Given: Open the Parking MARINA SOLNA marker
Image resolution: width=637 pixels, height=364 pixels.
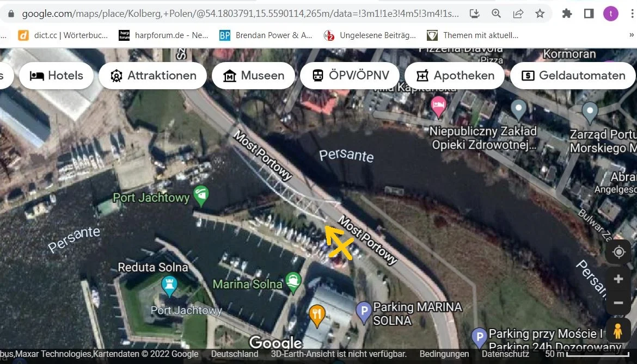Looking at the screenshot, I should coord(363,311).
